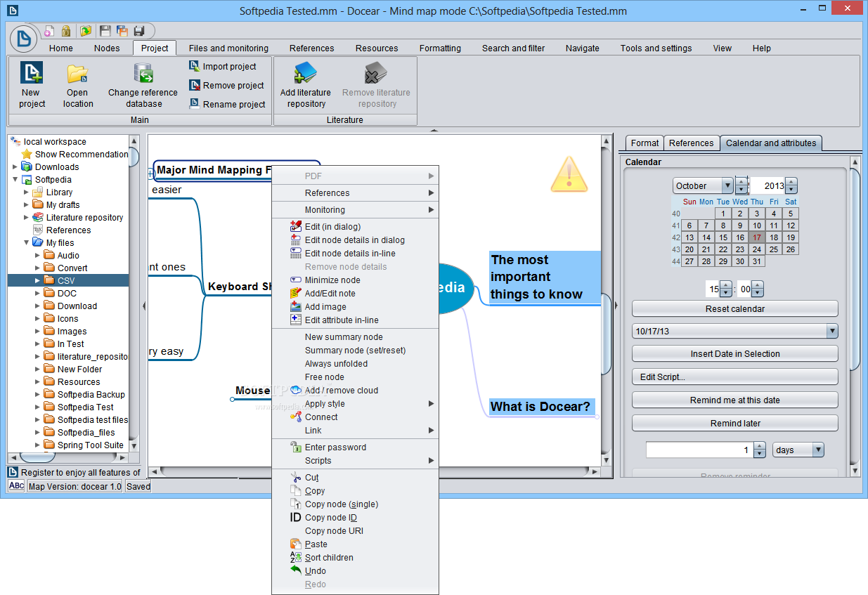
Task: Open the Scripts submenu
Action: [355, 460]
